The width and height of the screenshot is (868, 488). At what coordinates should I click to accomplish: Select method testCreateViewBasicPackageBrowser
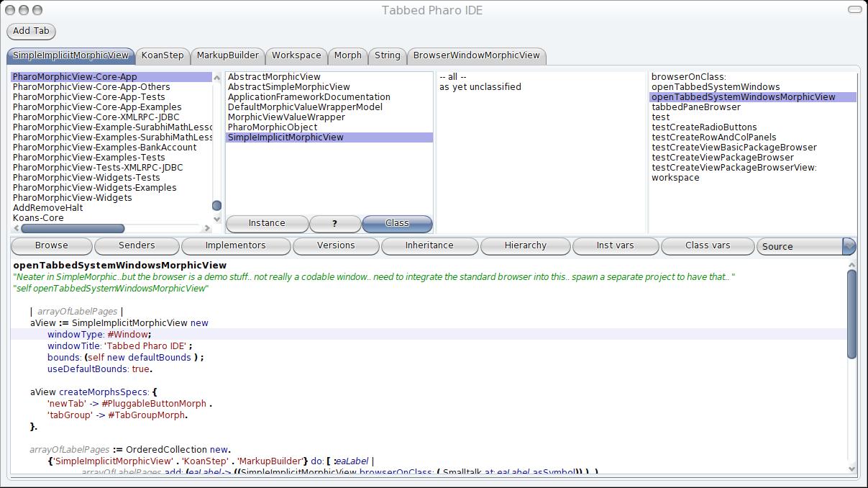pyautogui.click(x=753, y=148)
